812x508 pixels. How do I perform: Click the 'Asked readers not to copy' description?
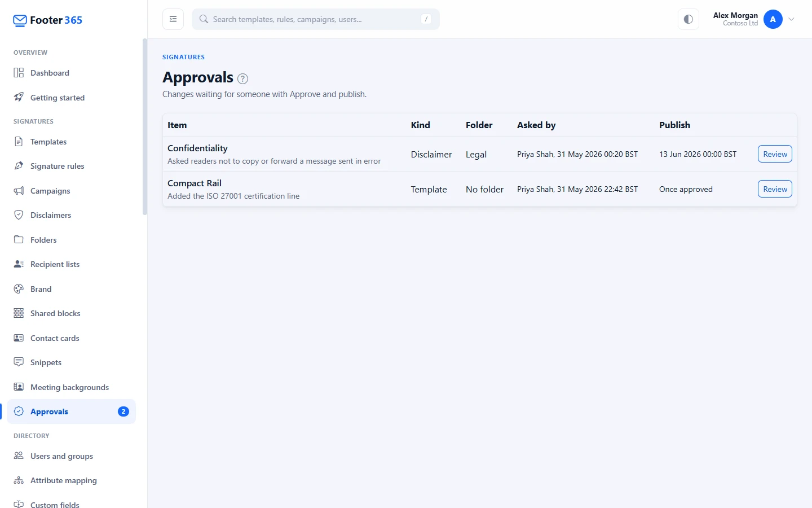click(274, 161)
